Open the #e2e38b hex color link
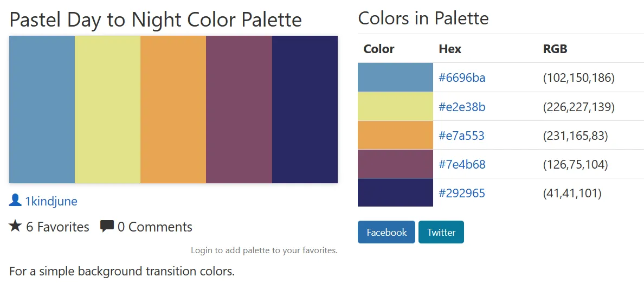Screen dimensions: 644x283 coord(462,107)
